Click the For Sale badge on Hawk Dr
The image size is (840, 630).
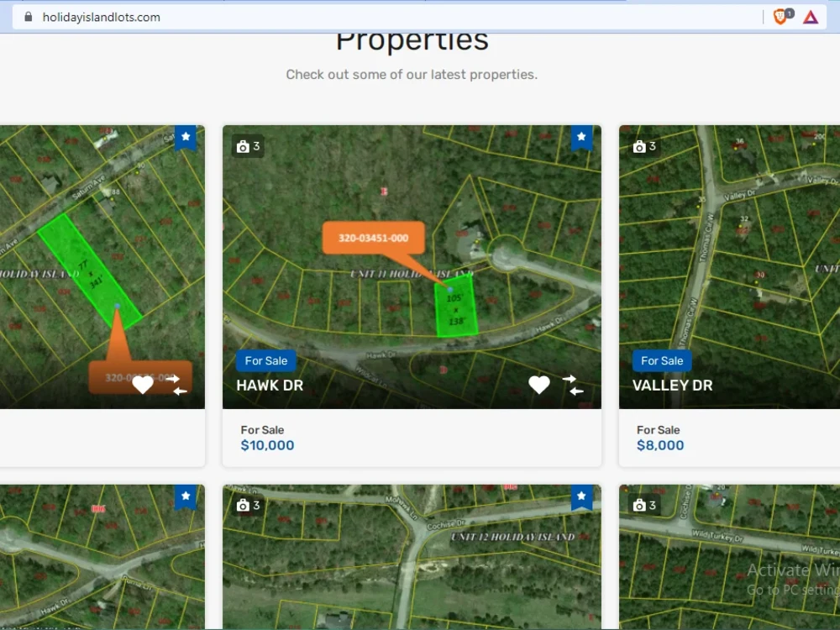point(265,360)
